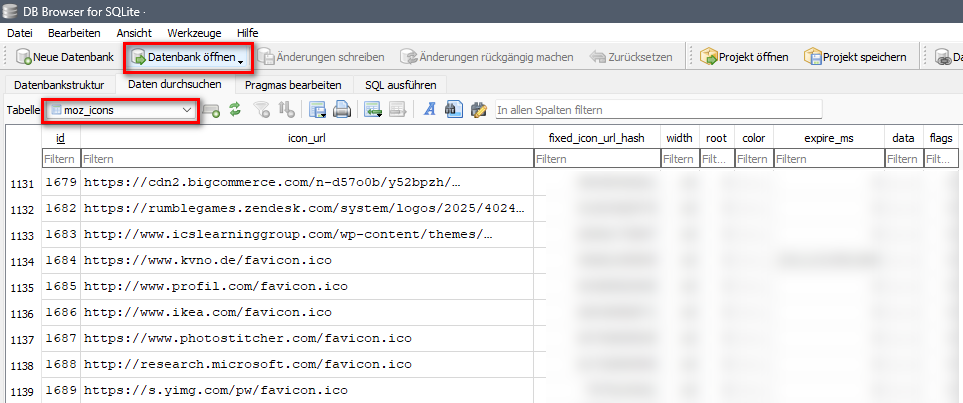
Task: Open the moz_icons table dropdown
Action: [121, 111]
